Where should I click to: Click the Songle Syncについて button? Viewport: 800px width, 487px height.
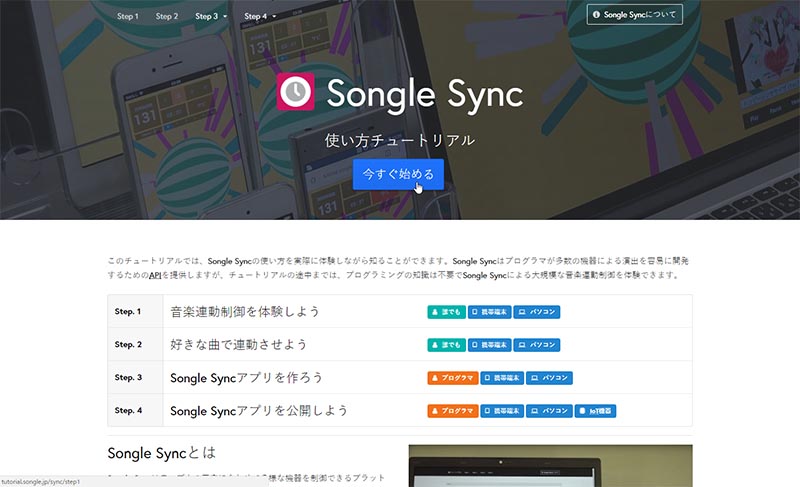(634, 15)
